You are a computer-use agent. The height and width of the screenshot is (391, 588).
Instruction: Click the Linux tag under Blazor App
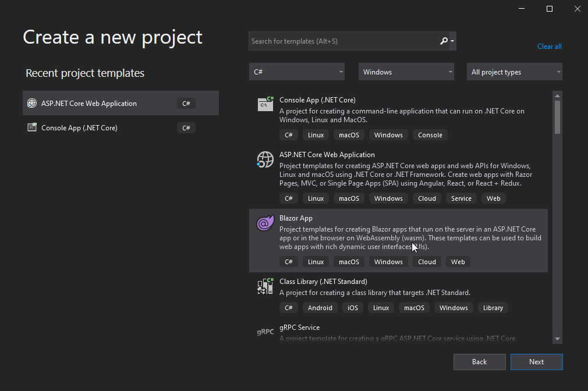click(x=316, y=262)
